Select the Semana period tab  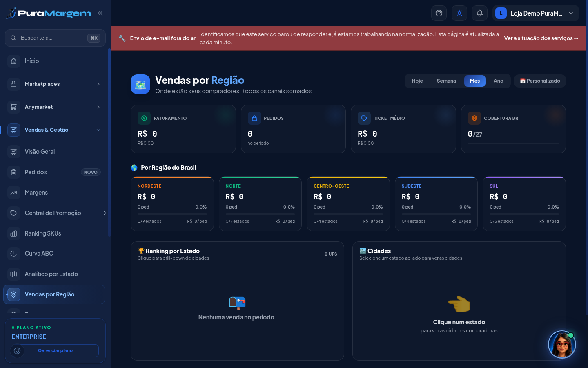(446, 81)
